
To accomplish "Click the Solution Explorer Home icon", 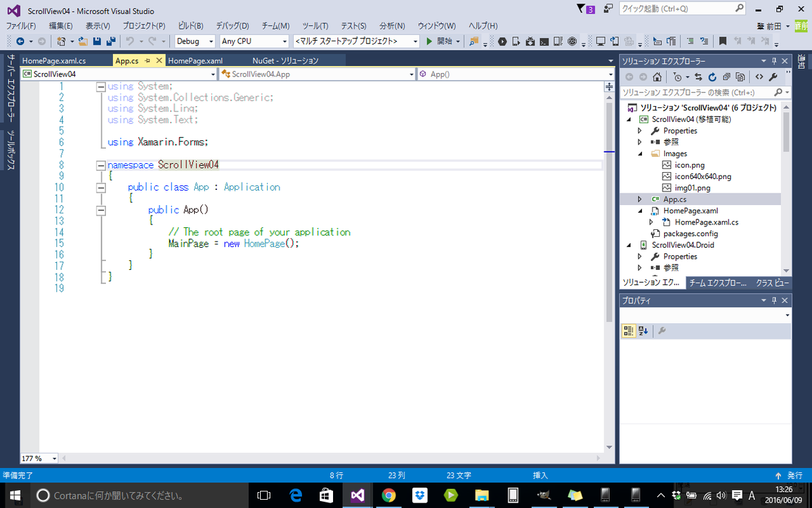I will 657,77.
